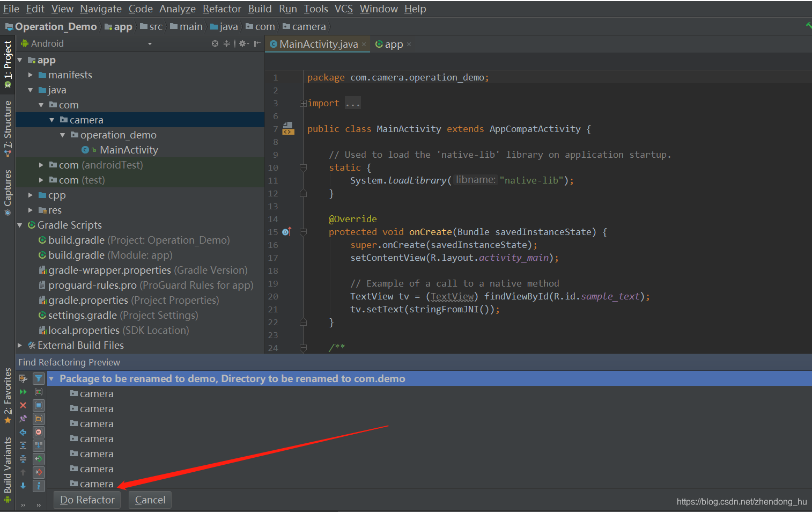Expand External Build Files node

(20, 346)
